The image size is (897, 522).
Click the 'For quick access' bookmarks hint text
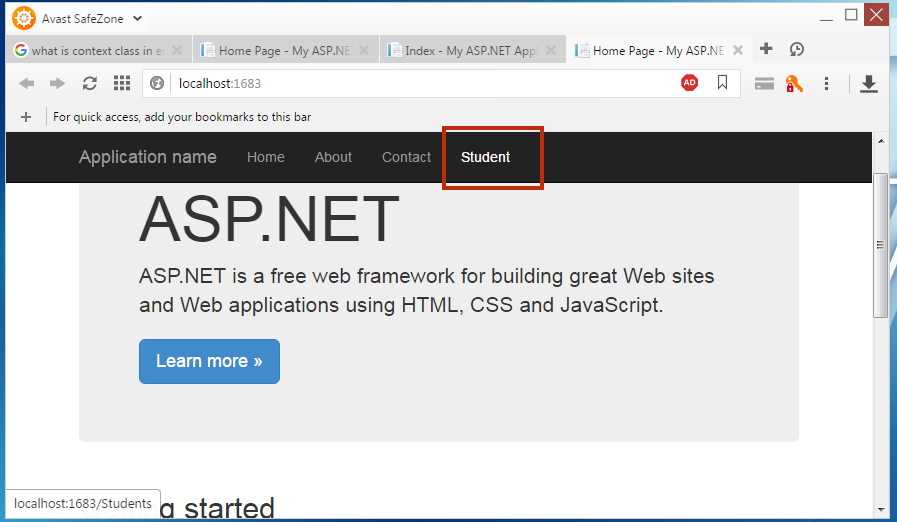tap(182, 117)
